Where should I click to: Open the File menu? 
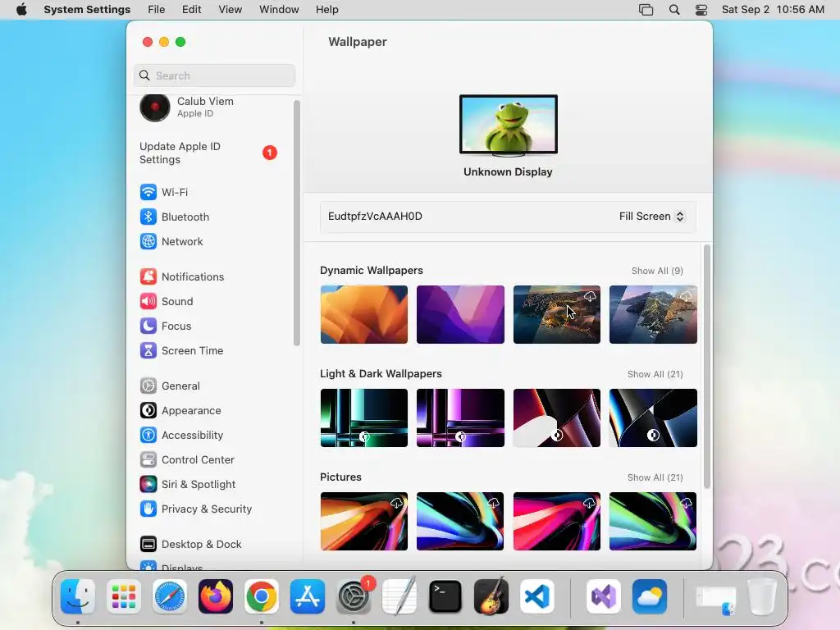click(x=157, y=10)
